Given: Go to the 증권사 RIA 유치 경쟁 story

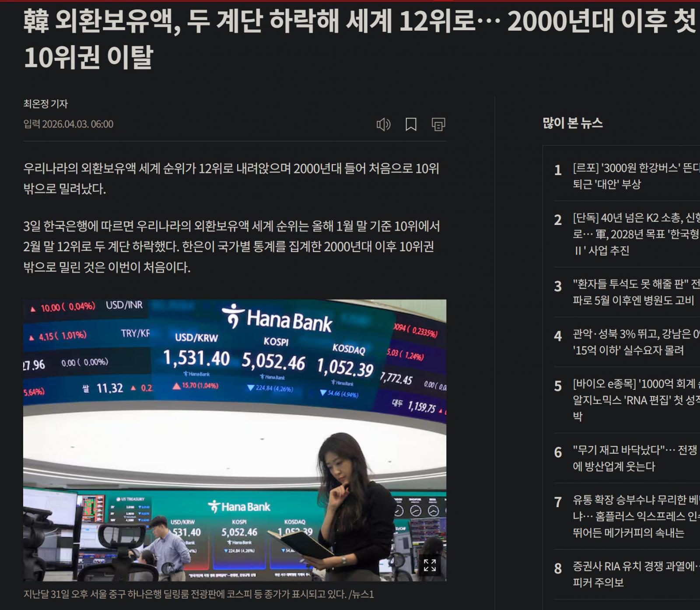Looking at the screenshot, I should (x=634, y=574).
